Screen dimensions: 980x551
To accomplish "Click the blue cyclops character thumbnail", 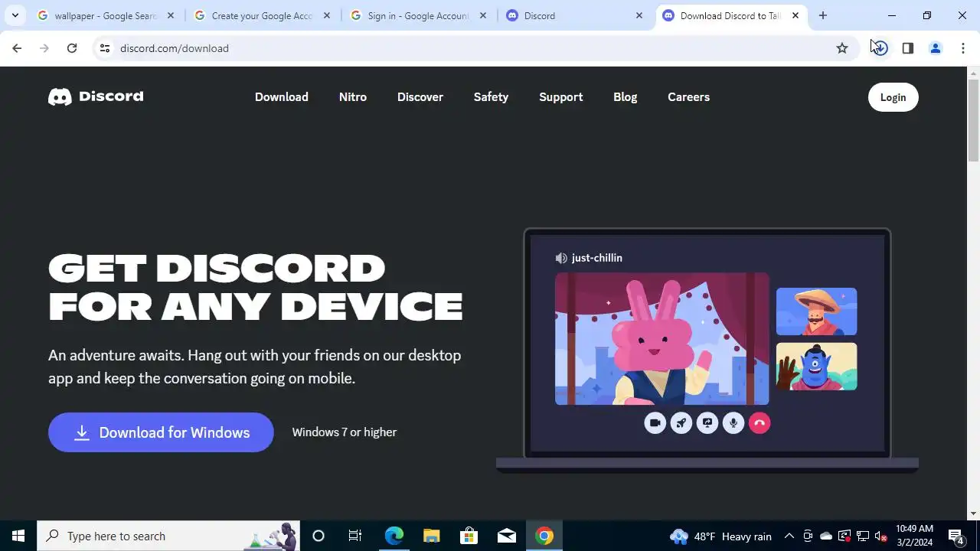I will 816,367.
